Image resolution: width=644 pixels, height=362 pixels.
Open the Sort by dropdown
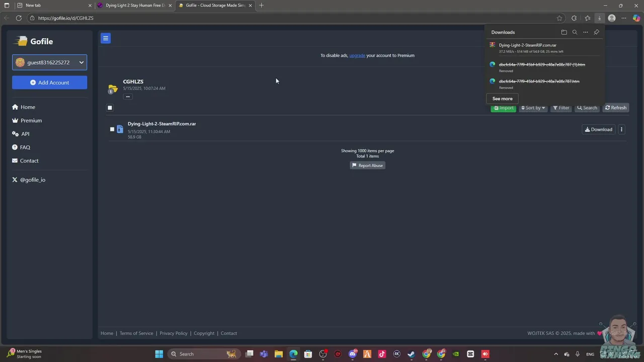point(533,108)
